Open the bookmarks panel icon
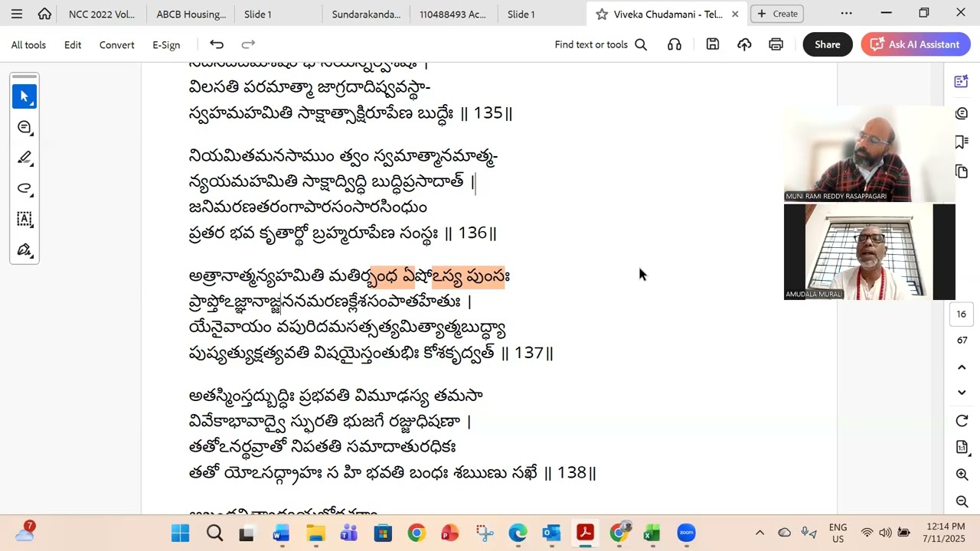This screenshot has width=980, height=551. tap(962, 142)
